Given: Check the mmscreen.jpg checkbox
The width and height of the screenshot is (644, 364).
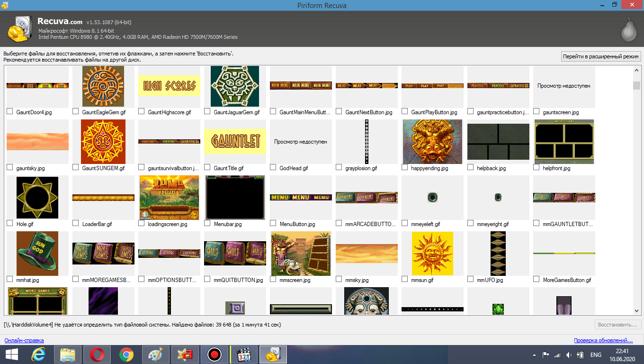Looking at the screenshot, I should point(273,279).
